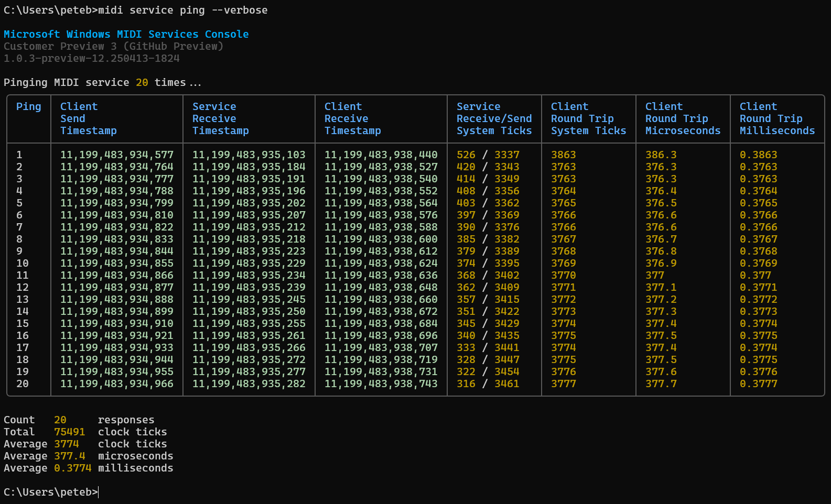Click round trip ticks value 3777
831x504 pixels.
tap(564, 384)
